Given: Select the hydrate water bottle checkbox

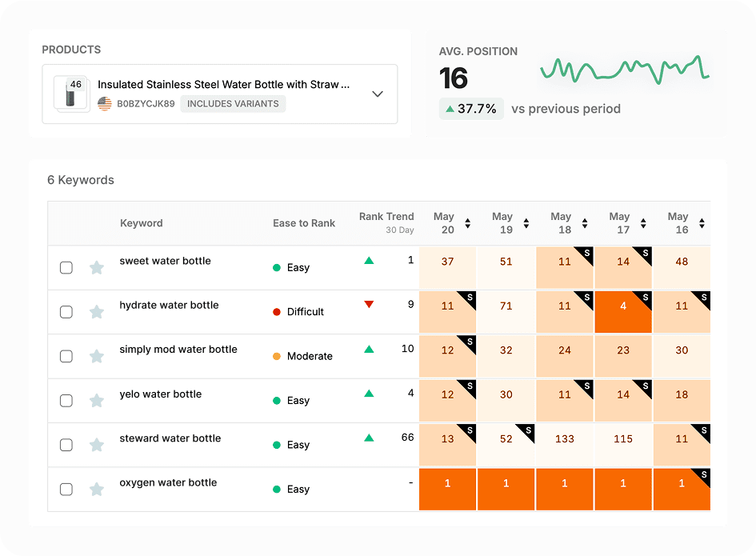Looking at the screenshot, I should pyautogui.click(x=66, y=312).
